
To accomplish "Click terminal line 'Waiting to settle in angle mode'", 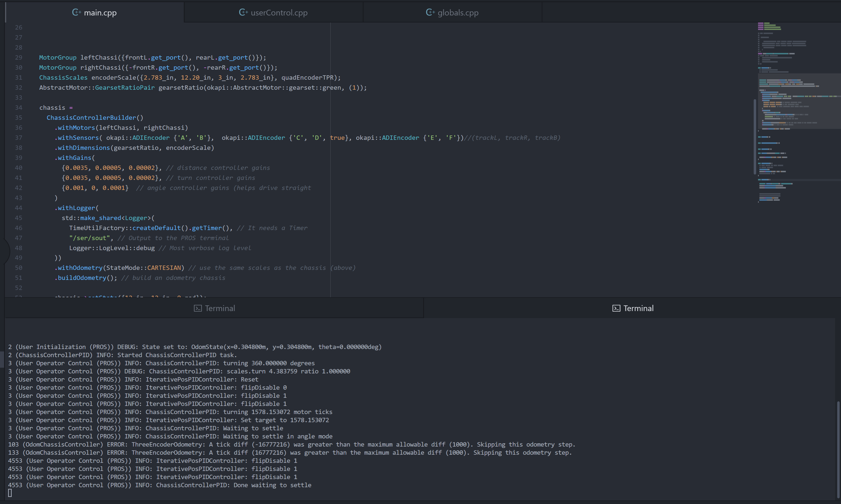I will (170, 437).
